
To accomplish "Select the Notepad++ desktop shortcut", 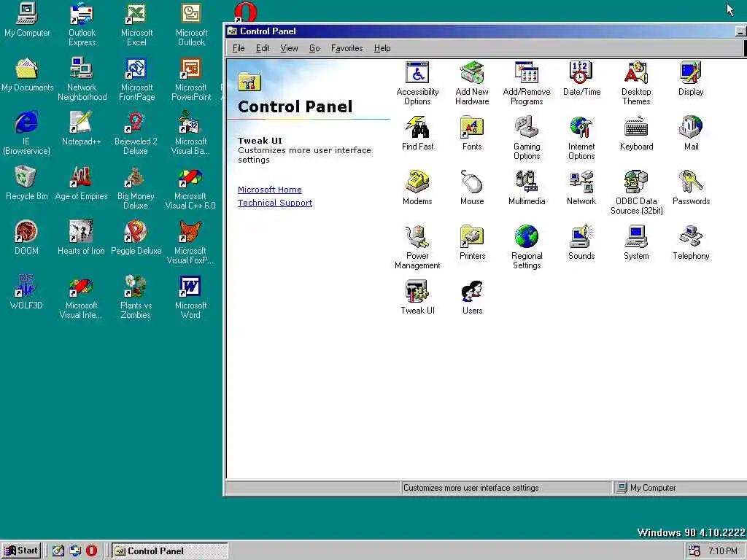I will 82,128.
